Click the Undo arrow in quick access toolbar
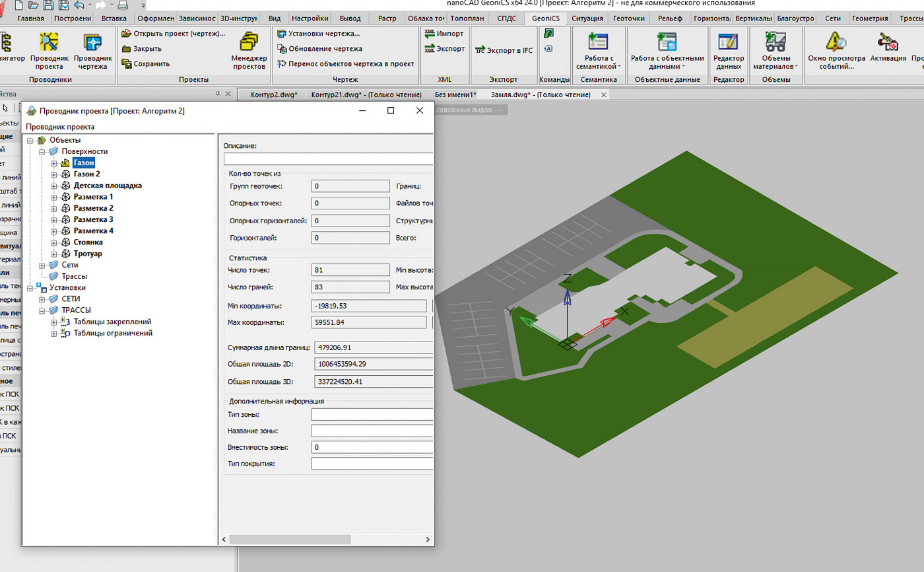 [x=79, y=5]
